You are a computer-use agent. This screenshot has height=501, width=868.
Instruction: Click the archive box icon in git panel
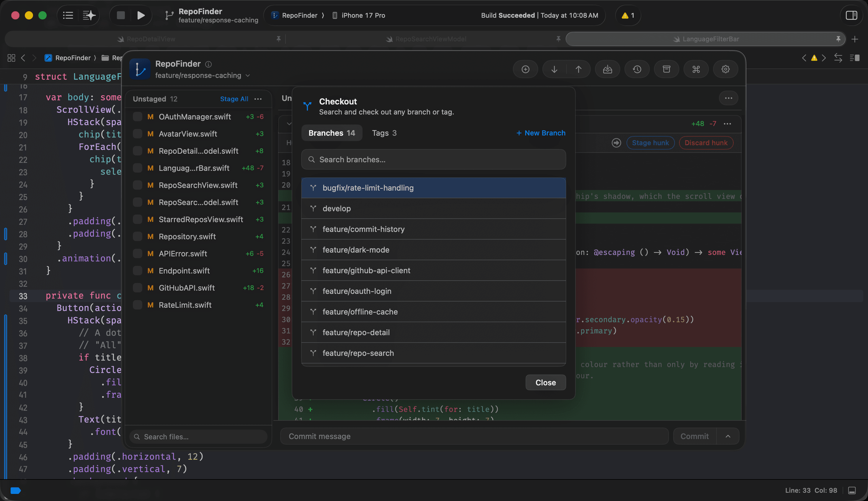667,69
